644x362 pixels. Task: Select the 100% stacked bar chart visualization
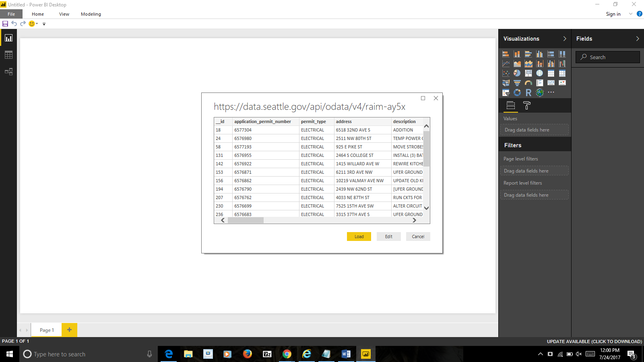(551, 54)
